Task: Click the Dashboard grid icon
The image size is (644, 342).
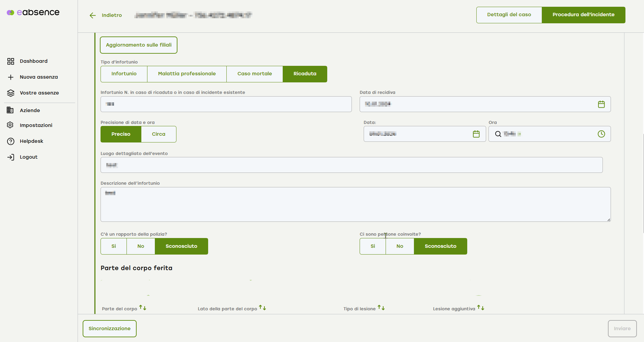Action: pos(11,61)
